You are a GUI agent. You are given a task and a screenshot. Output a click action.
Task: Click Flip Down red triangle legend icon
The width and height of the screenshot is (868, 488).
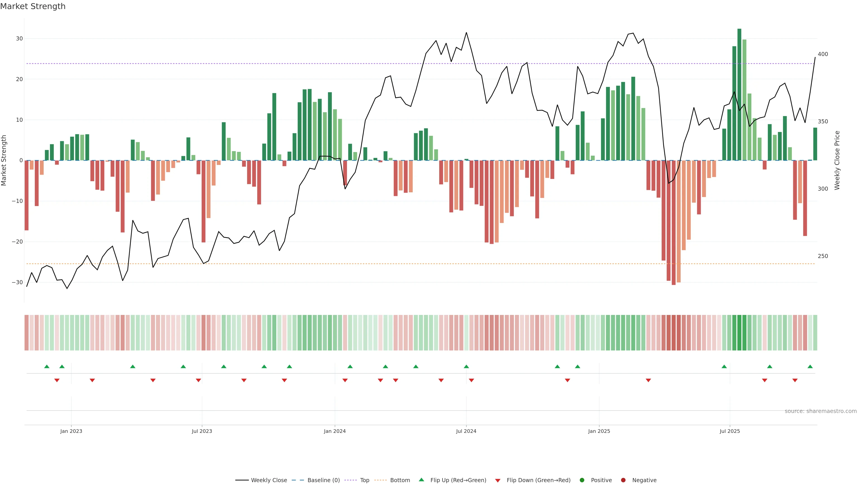click(497, 480)
